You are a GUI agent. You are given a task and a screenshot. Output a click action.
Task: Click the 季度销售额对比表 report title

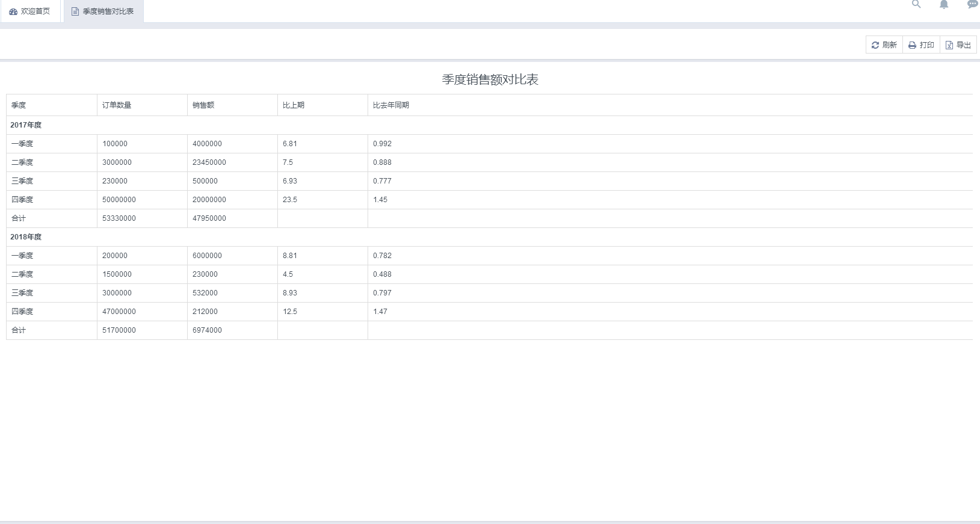[490, 79]
